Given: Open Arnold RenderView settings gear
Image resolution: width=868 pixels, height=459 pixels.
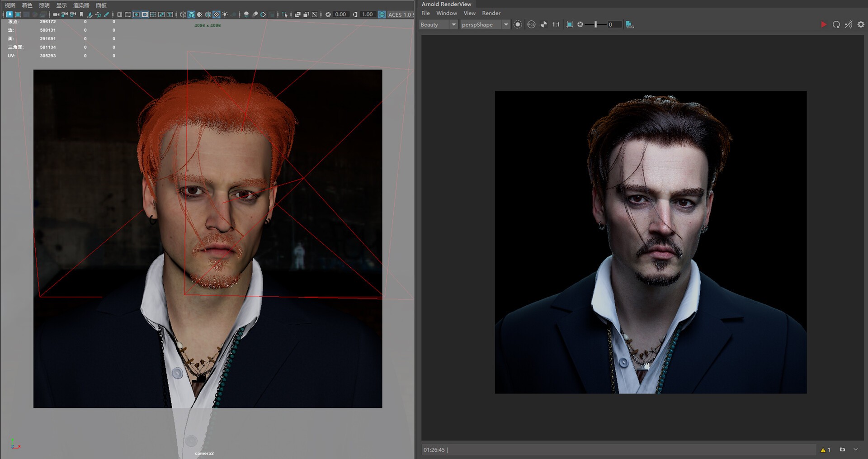Looking at the screenshot, I should click(861, 24).
